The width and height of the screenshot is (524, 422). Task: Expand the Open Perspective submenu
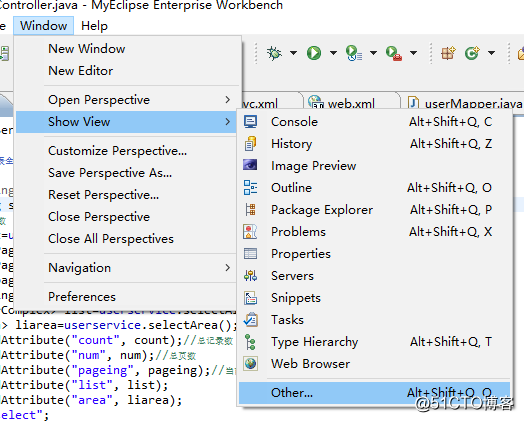tap(128, 100)
